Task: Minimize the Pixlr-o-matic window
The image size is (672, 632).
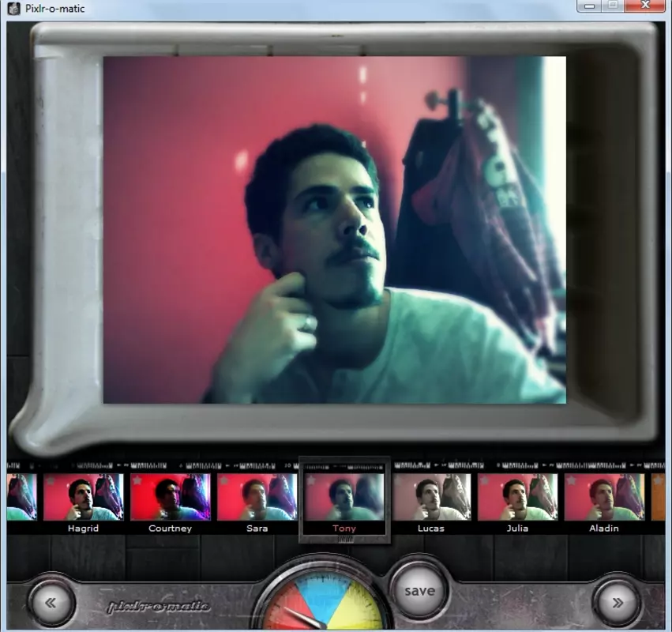Action: (590, 6)
